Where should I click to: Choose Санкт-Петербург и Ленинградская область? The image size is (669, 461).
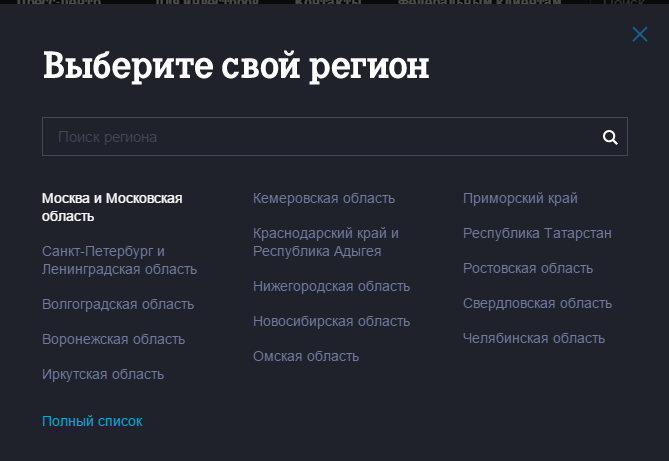(x=119, y=260)
